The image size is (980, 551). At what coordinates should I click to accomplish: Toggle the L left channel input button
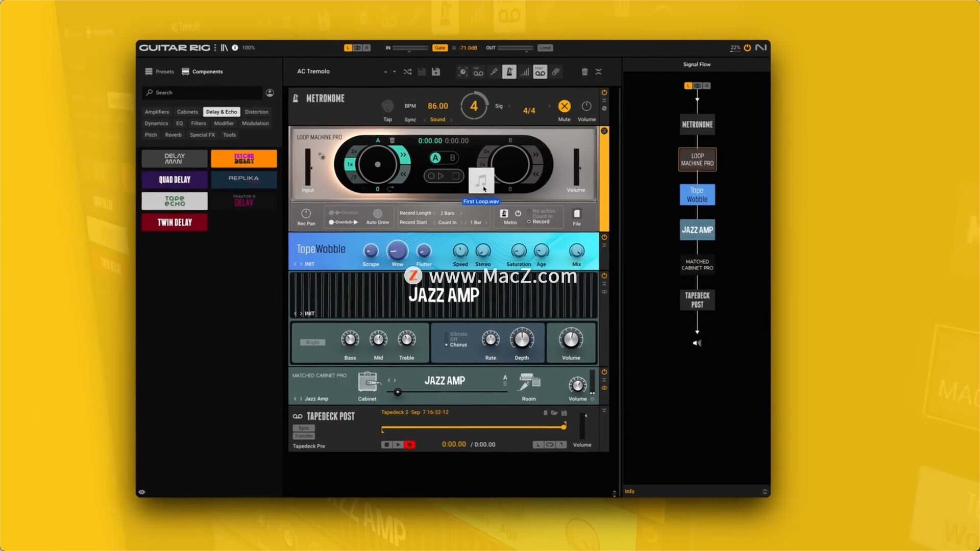coord(348,48)
